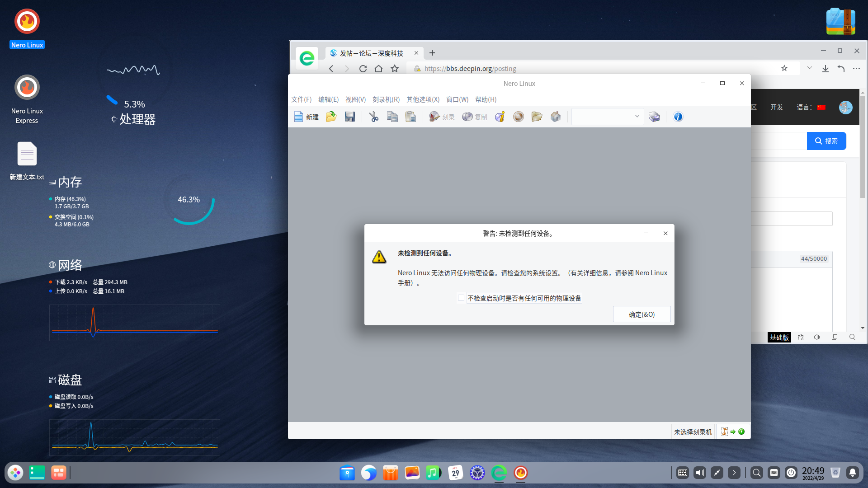Open the browser download icon in the address bar
This screenshot has height=488, width=868.
pos(826,68)
